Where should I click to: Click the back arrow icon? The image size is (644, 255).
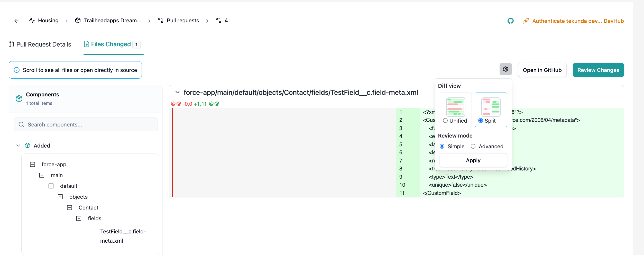click(16, 21)
